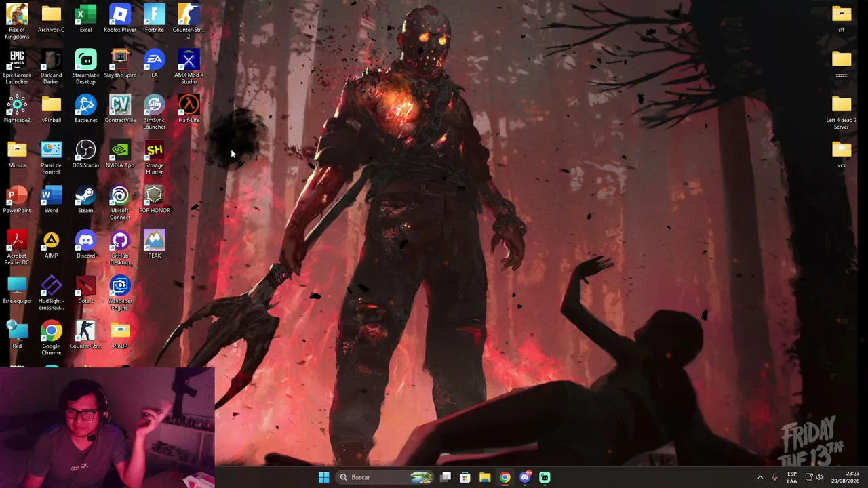The height and width of the screenshot is (488, 868).
Task: Click the FOR HONOR game shortcut
Action: [x=155, y=200]
